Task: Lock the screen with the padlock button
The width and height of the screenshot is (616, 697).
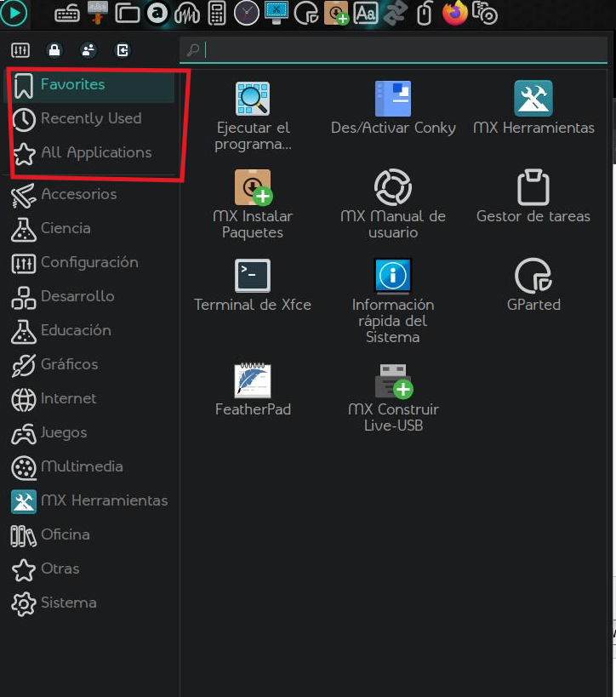Action: (x=54, y=50)
